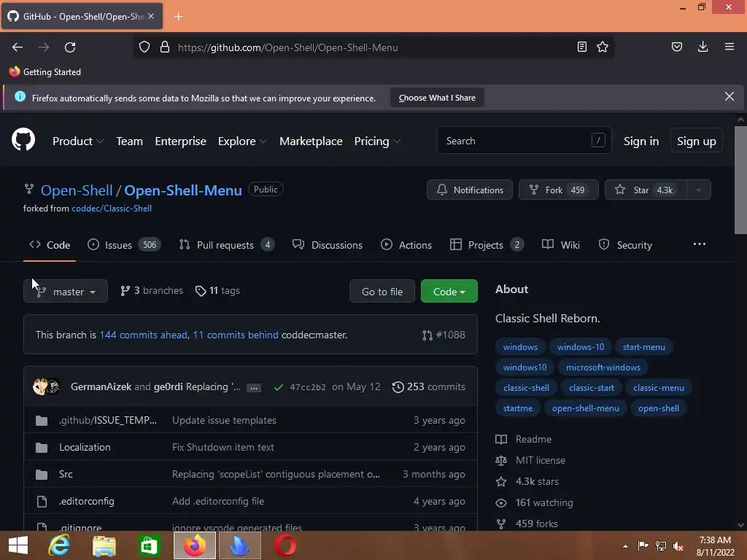The width and height of the screenshot is (747, 560).
Task: Expand the green Code dropdown button
Action: point(449,291)
